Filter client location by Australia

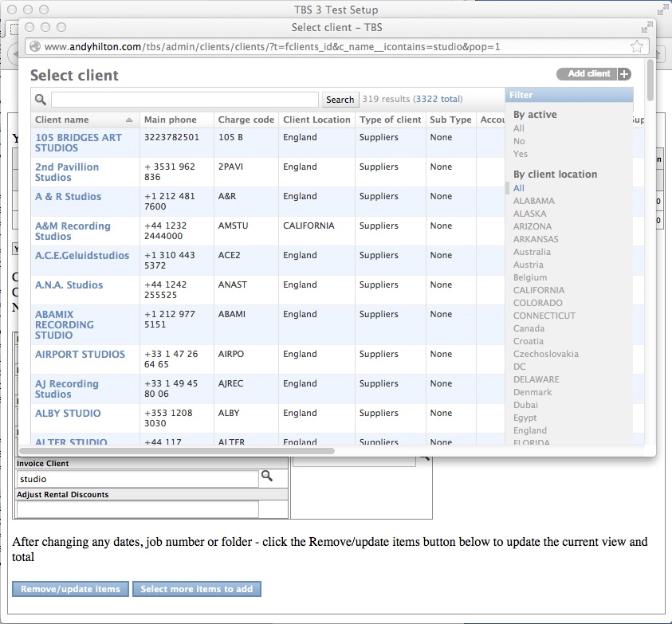[x=532, y=252]
